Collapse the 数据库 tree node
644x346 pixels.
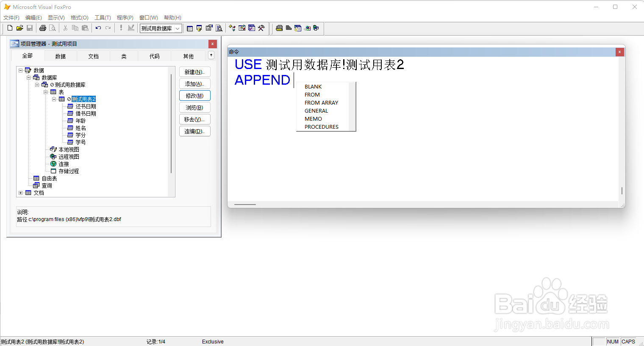pyautogui.click(x=29, y=78)
